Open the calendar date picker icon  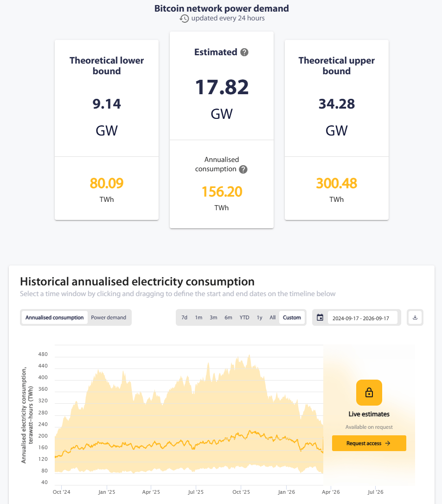coord(320,317)
